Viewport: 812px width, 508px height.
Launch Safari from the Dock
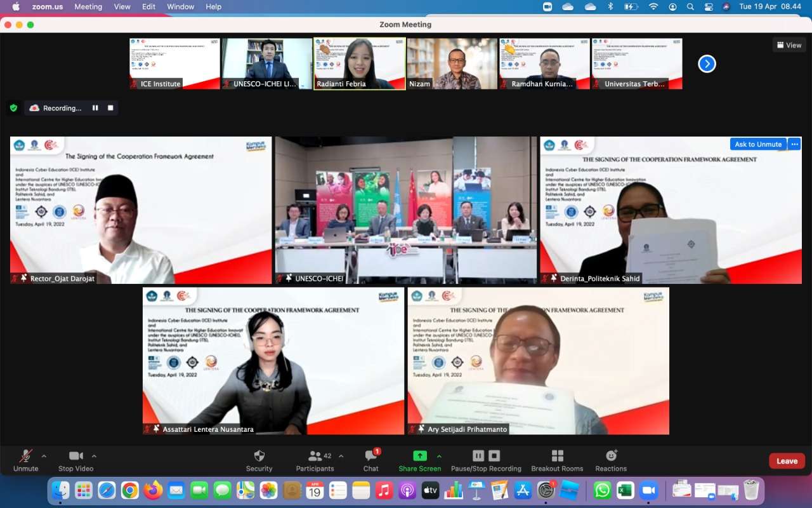pos(107,490)
